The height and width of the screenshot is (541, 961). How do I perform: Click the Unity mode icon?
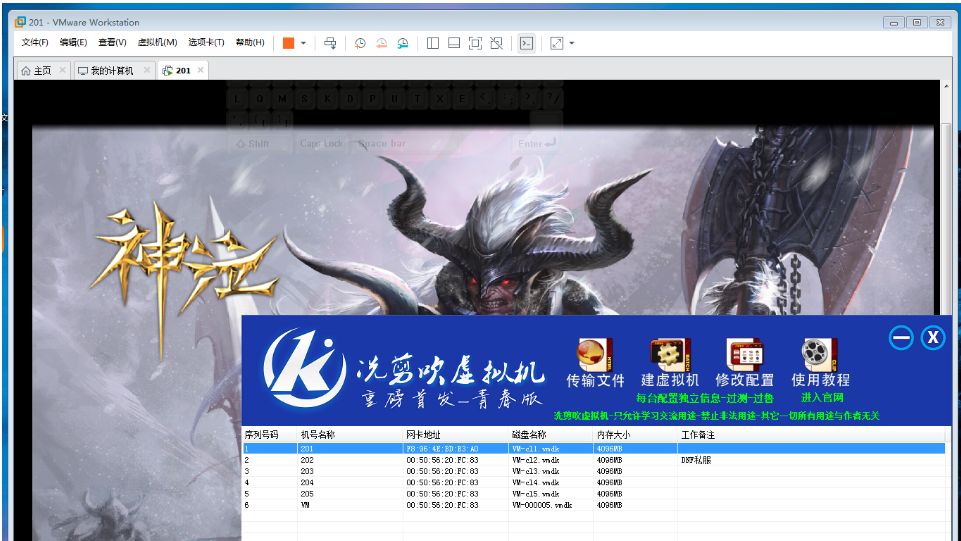click(x=496, y=43)
